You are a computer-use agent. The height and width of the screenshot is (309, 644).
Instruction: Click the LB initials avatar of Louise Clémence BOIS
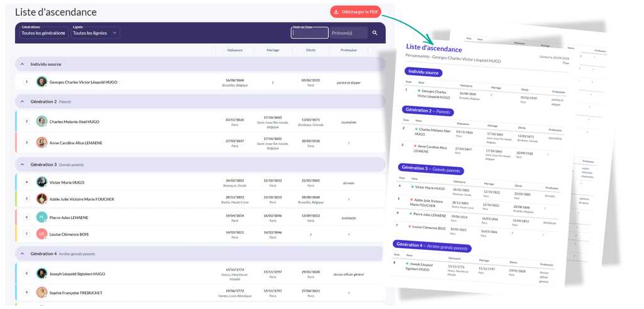tap(42, 234)
